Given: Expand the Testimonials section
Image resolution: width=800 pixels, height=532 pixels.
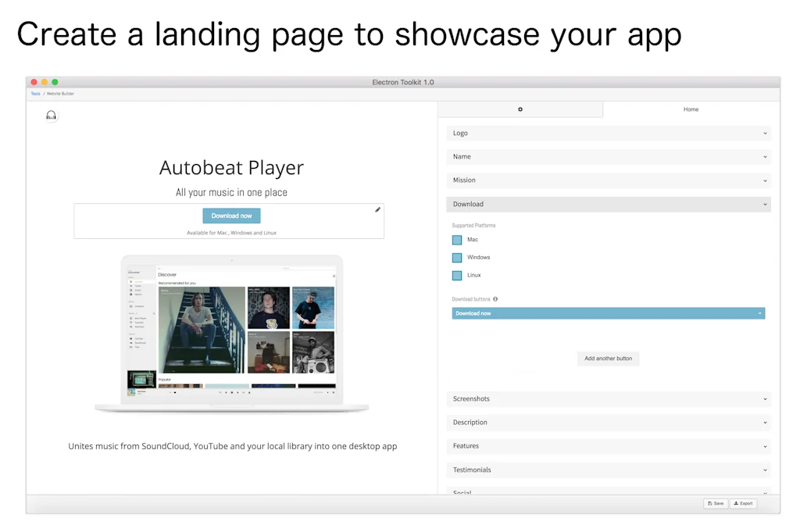Looking at the screenshot, I should pos(608,470).
